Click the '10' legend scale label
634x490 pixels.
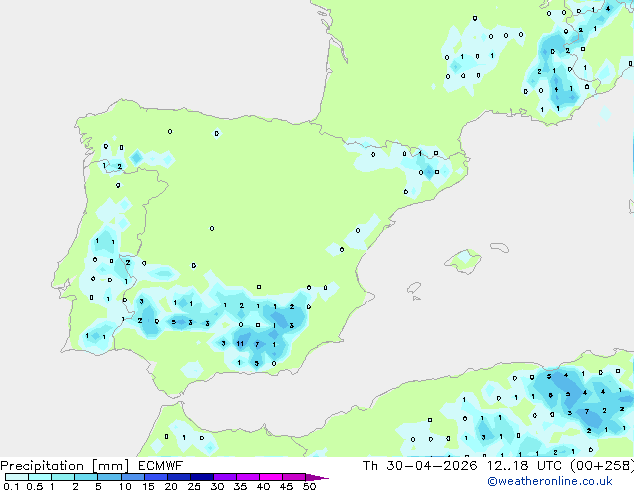point(125,486)
